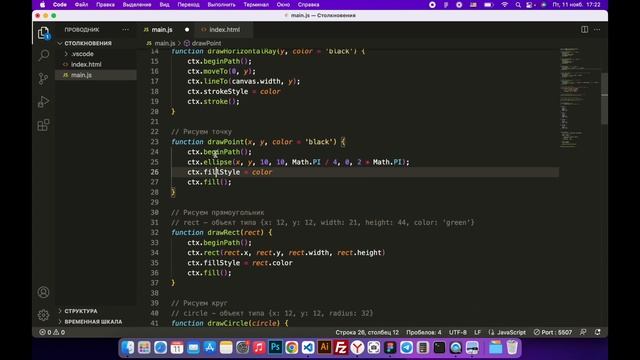Open Music app from the dock
The height and width of the screenshot is (360, 640).
(x=259, y=347)
